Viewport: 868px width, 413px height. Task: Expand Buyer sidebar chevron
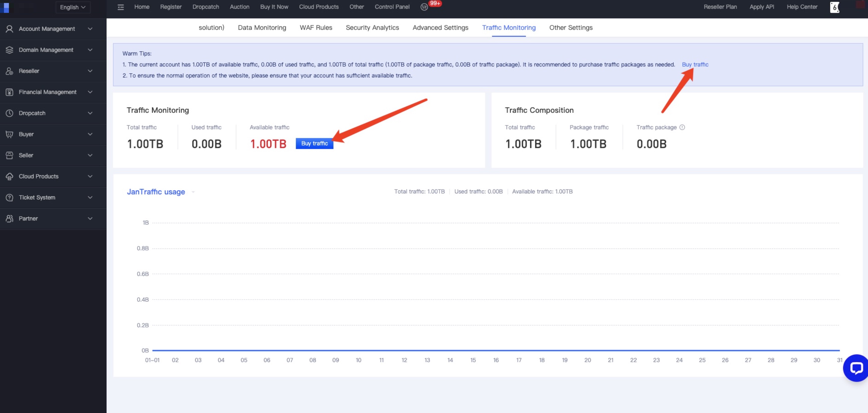pos(90,134)
